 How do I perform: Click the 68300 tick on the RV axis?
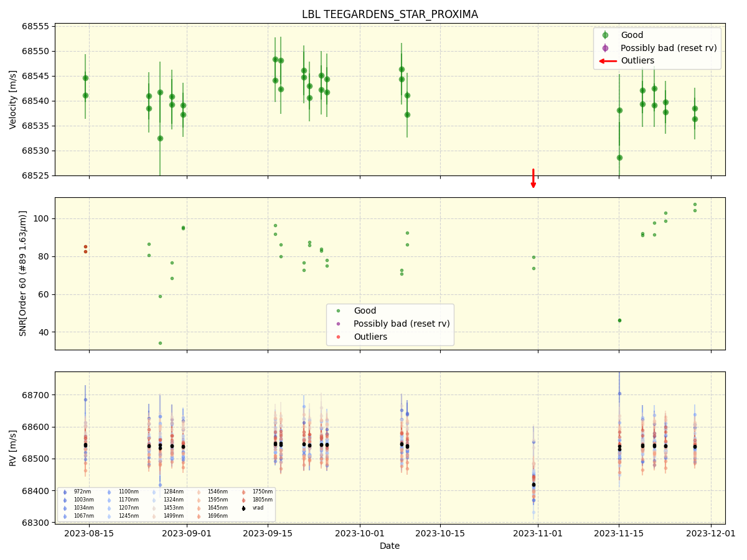tap(36, 523)
